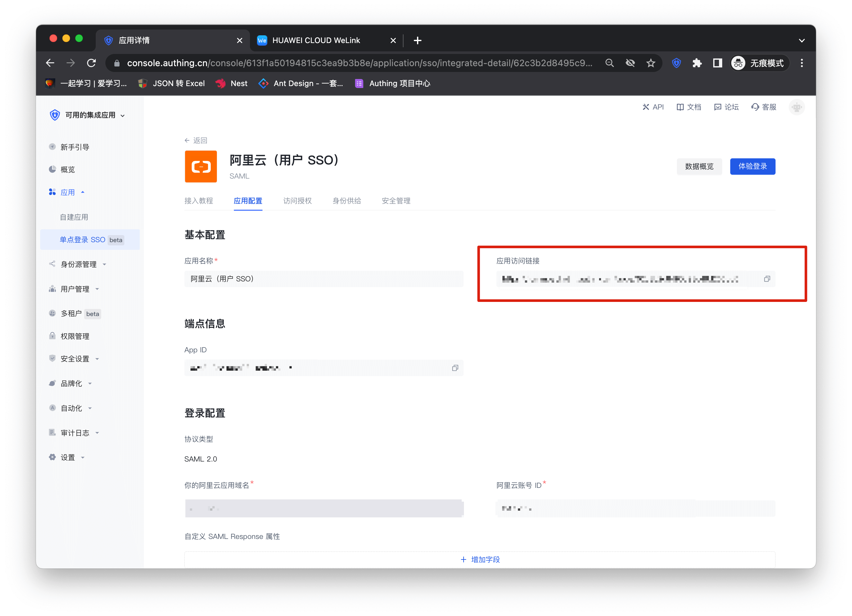This screenshot has height=616, width=852.
Task: Click the 数据概览 button
Action: (699, 166)
